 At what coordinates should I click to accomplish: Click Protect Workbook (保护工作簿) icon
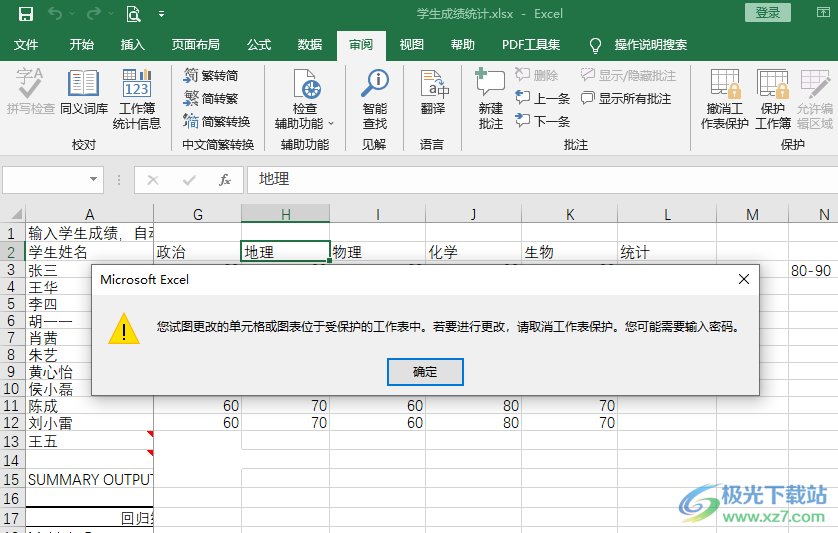[x=773, y=98]
